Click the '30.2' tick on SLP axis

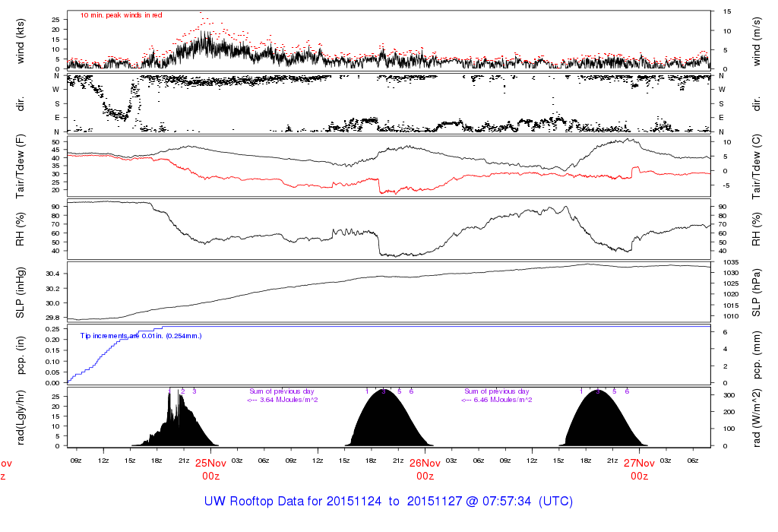point(52,289)
